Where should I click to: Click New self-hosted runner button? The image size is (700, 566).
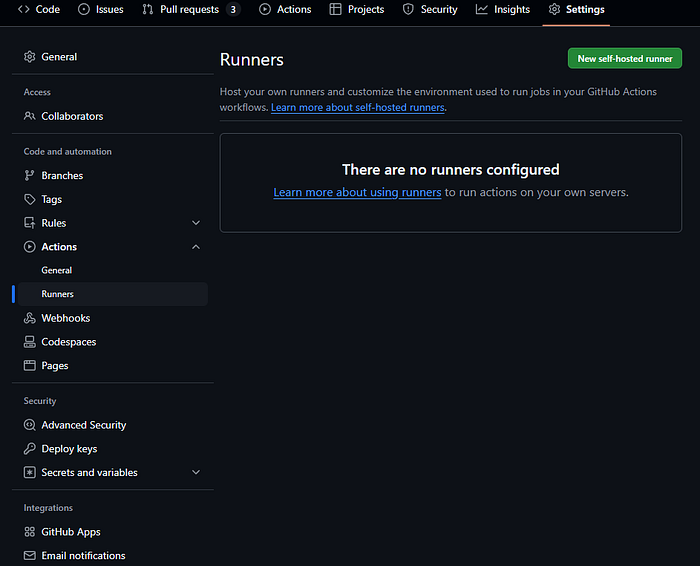[625, 58]
